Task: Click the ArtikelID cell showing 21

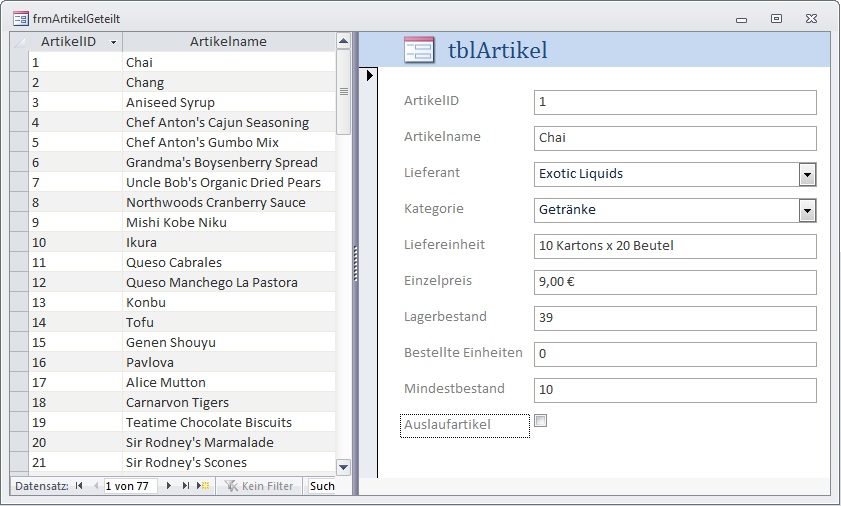Action: coord(76,463)
